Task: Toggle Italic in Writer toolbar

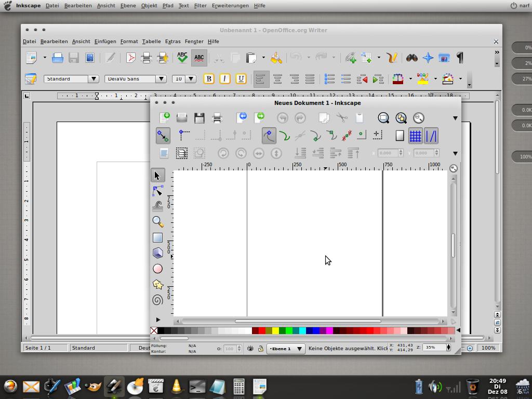Action: click(224, 79)
